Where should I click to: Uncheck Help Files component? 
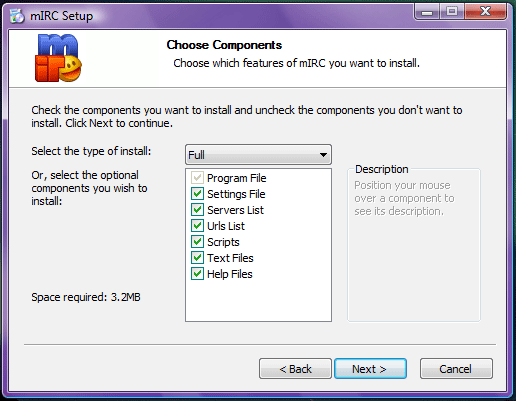coord(197,274)
